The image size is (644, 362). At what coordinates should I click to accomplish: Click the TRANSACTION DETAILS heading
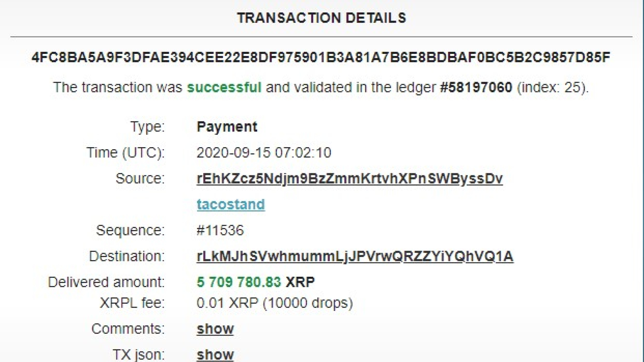tap(322, 18)
